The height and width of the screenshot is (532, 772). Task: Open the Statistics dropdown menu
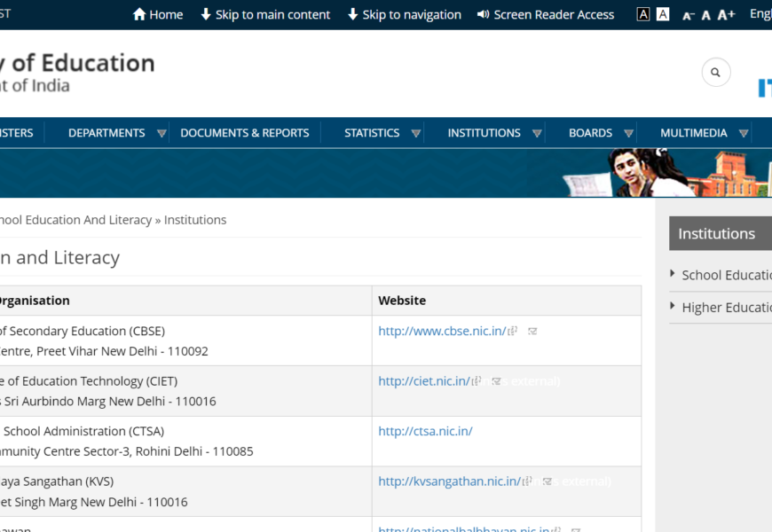415,133
